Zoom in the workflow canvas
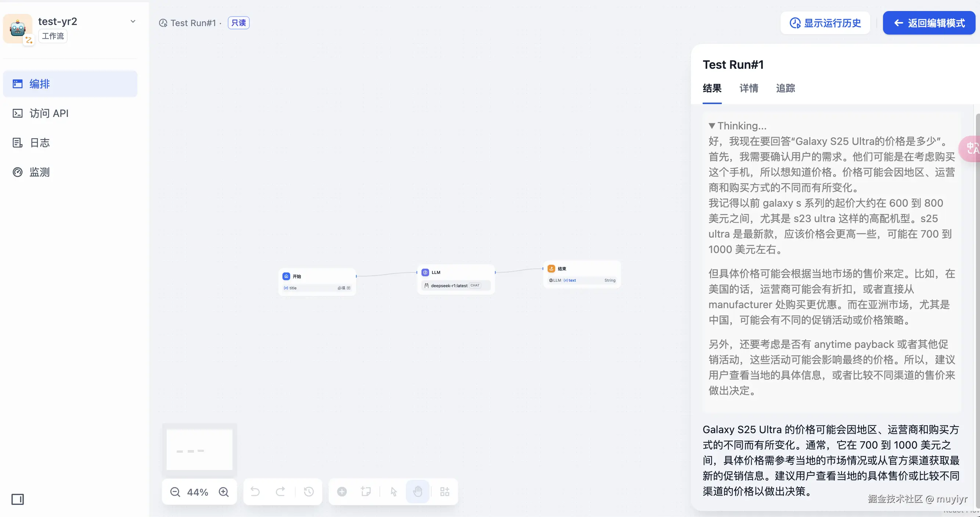Viewport: 980px width, 517px height. click(224, 492)
